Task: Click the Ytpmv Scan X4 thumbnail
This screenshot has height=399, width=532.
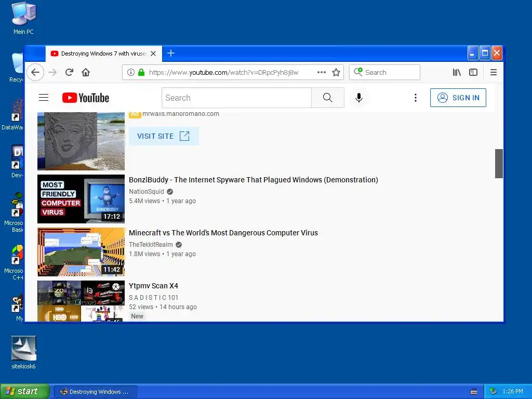Action: pyautogui.click(x=81, y=301)
